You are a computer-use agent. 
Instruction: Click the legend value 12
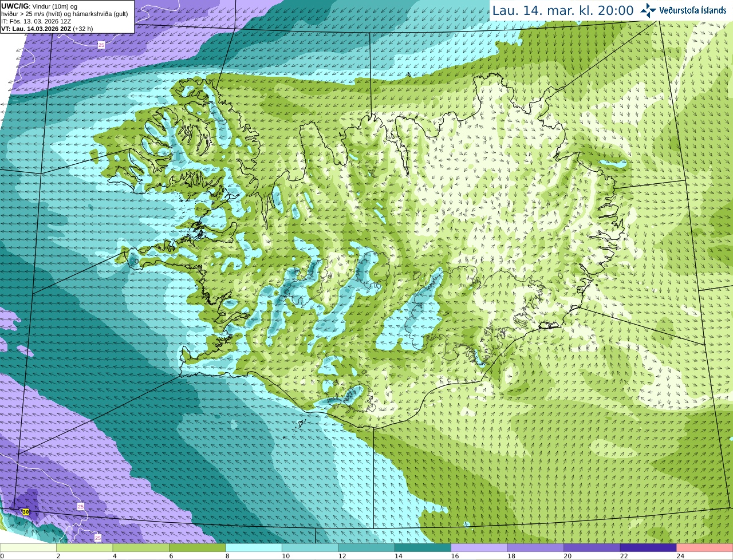click(x=342, y=556)
